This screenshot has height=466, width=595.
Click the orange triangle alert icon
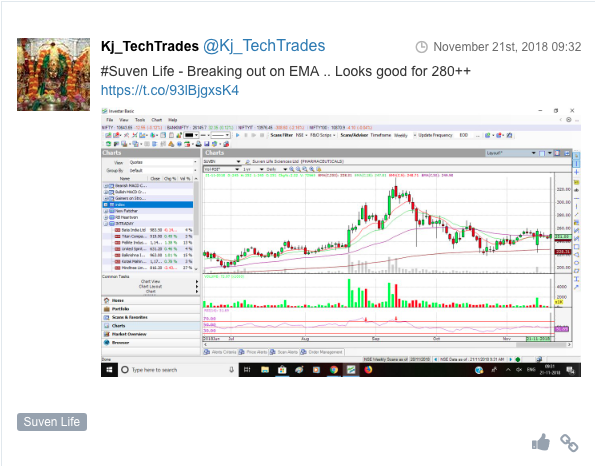tap(171, 144)
